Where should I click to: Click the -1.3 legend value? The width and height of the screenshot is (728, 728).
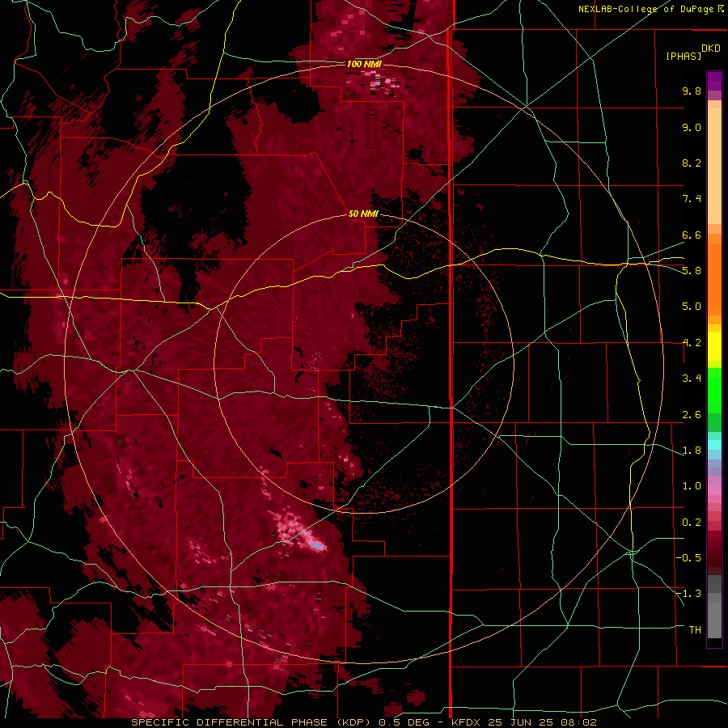point(689,594)
